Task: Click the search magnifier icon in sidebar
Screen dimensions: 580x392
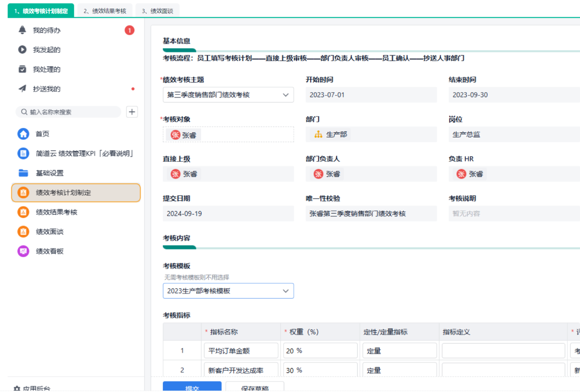Action: pos(24,112)
